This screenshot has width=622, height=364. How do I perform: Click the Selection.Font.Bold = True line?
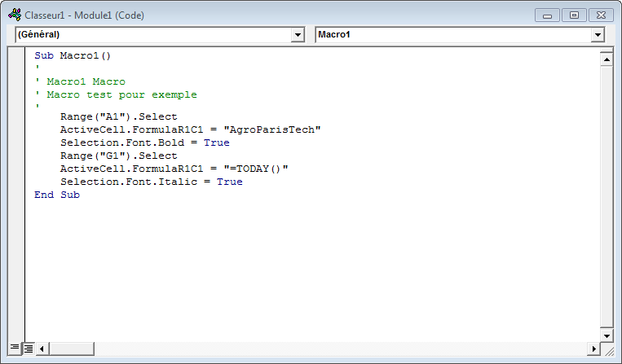(x=145, y=143)
